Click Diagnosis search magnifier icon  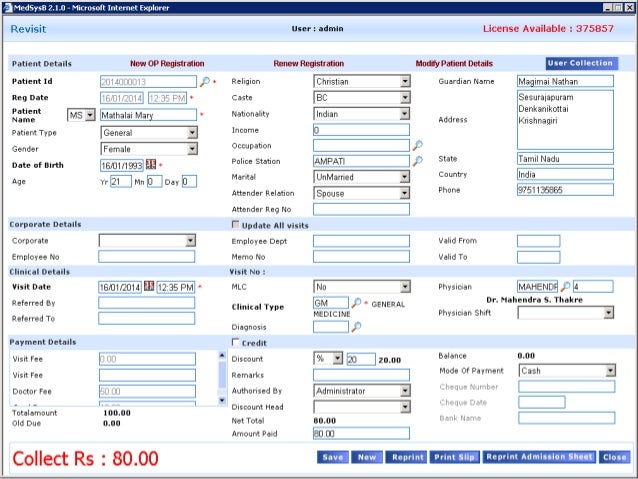coord(356,326)
